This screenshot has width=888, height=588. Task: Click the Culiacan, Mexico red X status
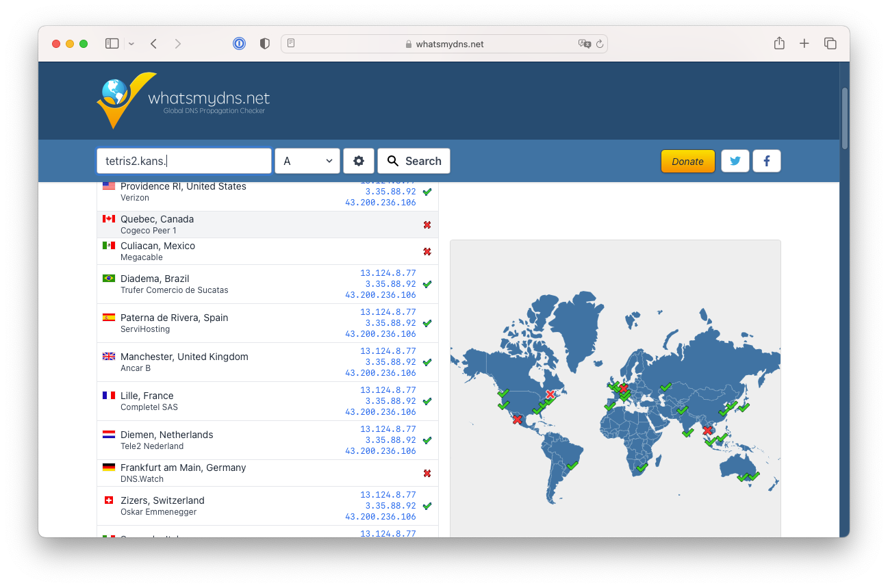click(427, 251)
